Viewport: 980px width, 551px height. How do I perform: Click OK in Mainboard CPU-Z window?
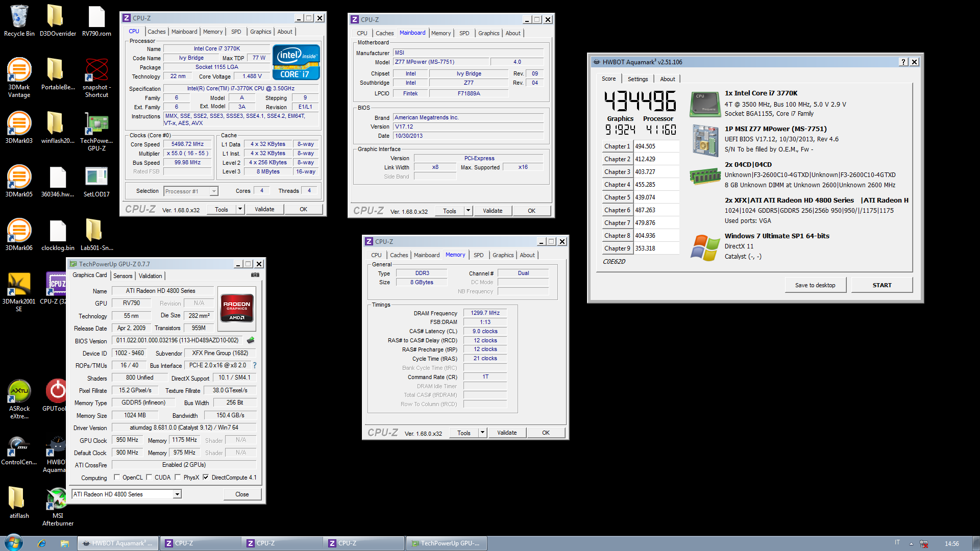pyautogui.click(x=531, y=211)
